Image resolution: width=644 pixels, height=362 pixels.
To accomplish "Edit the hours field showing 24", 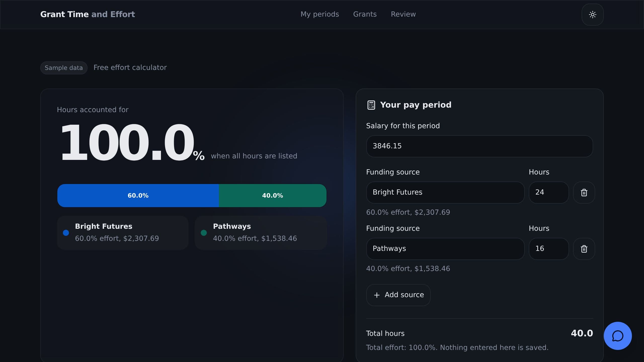I will click(x=549, y=193).
